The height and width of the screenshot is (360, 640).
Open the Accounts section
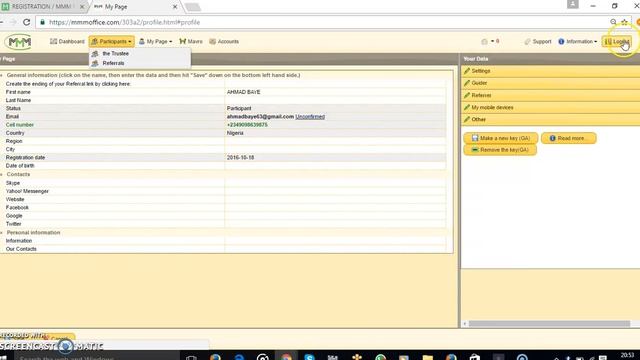point(224,42)
